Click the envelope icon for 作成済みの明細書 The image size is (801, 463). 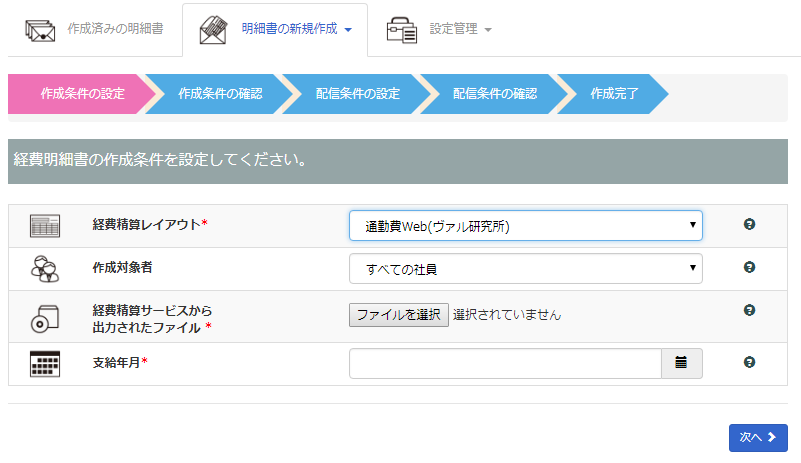(x=41, y=30)
